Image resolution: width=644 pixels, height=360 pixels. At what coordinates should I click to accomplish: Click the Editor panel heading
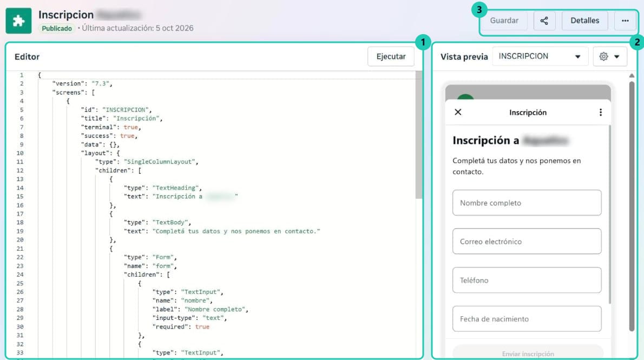point(27,57)
